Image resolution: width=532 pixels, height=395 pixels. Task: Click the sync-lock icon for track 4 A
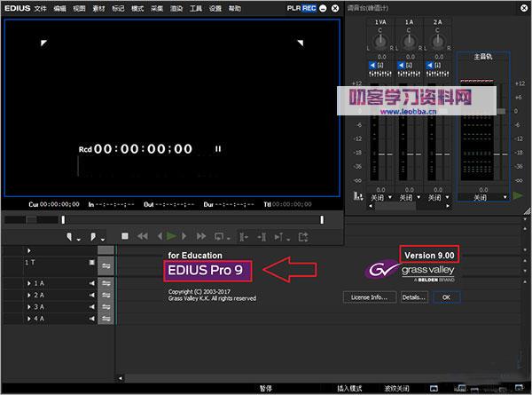pos(106,319)
